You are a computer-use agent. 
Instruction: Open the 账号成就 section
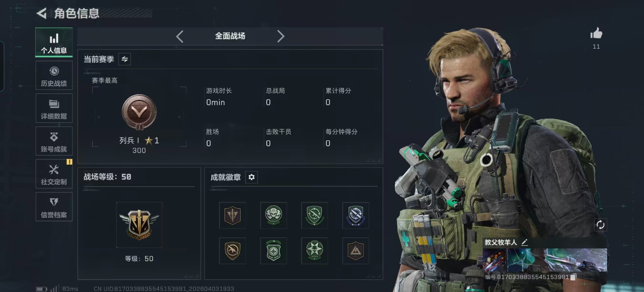[x=54, y=141]
